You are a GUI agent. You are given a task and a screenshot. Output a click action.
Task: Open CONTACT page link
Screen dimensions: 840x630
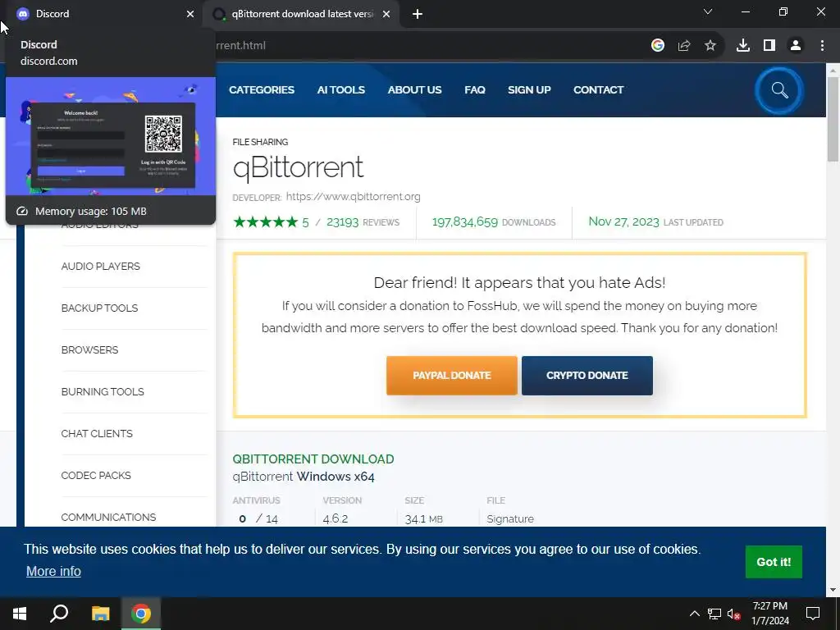[598, 90]
